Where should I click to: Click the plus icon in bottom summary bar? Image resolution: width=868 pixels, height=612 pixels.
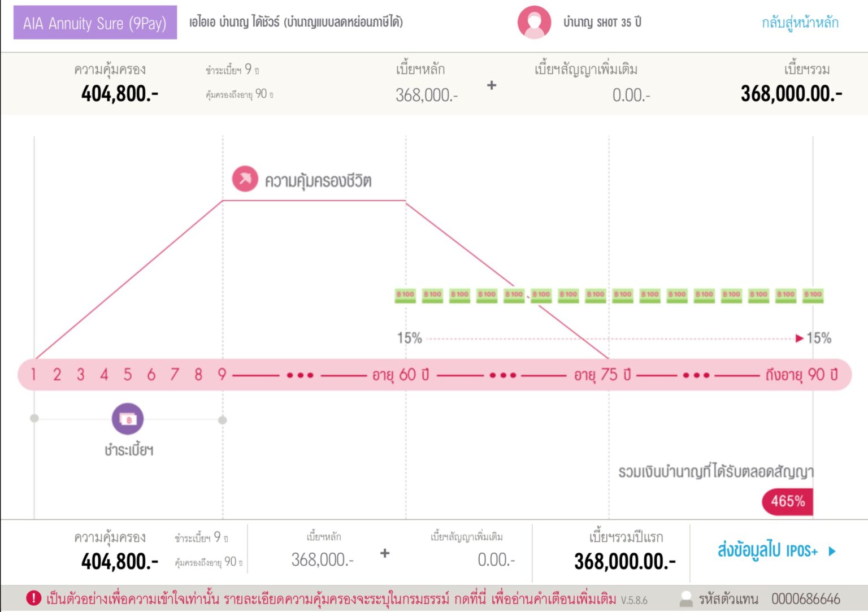tap(385, 554)
